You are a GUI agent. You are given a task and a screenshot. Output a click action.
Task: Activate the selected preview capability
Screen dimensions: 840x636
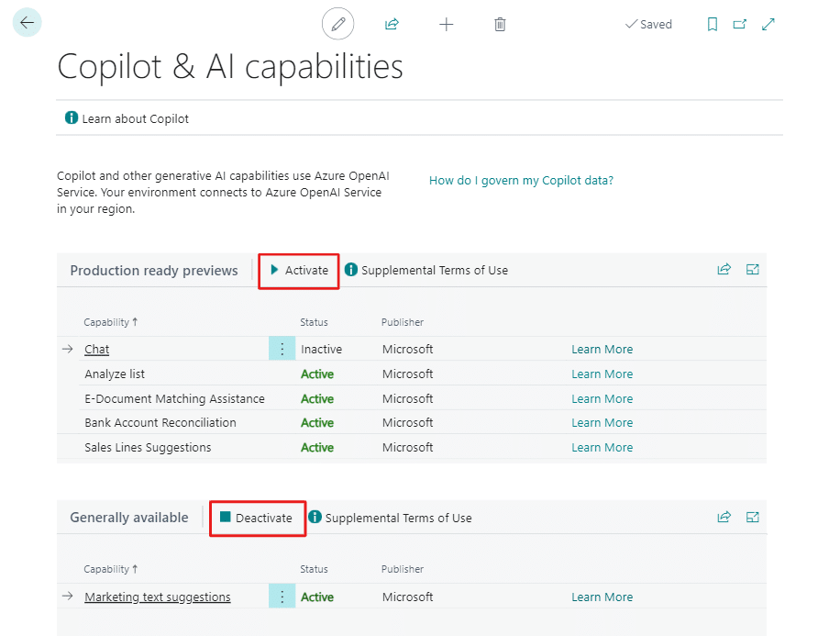[x=299, y=271]
